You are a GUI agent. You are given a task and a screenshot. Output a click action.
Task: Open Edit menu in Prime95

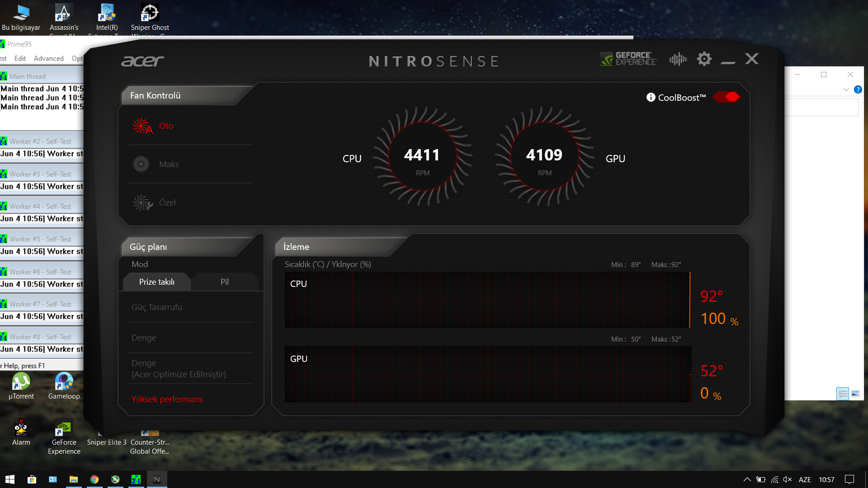click(20, 58)
